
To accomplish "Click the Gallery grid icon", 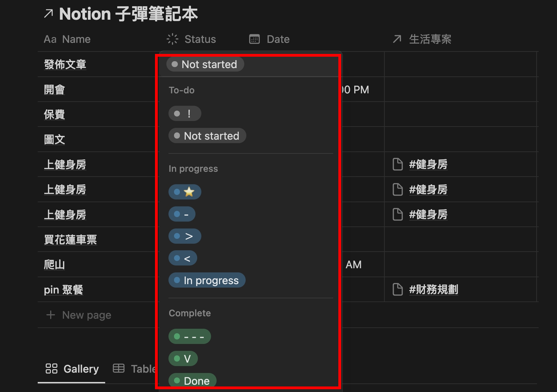I will click(52, 368).
